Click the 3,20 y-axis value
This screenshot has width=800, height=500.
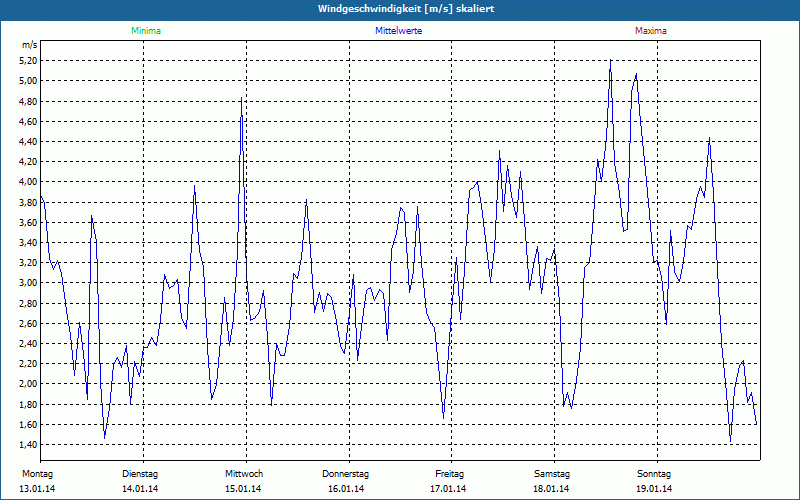(x=29, y=263)
